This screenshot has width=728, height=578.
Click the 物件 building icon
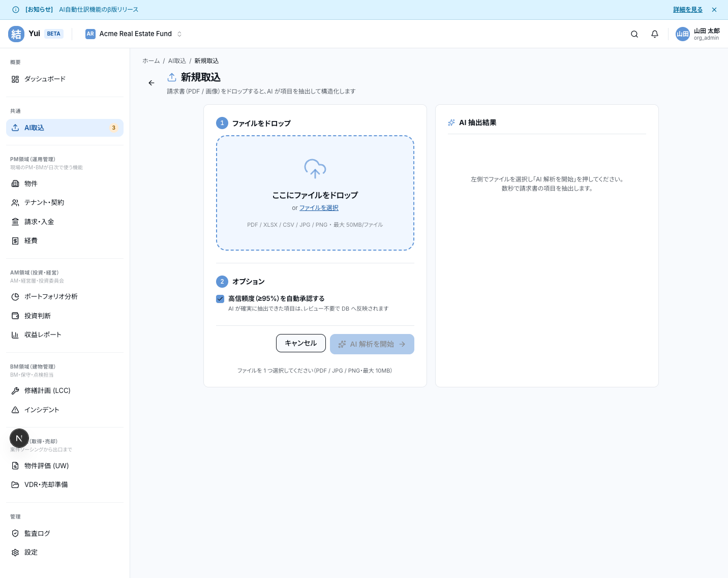pos(15,184)
